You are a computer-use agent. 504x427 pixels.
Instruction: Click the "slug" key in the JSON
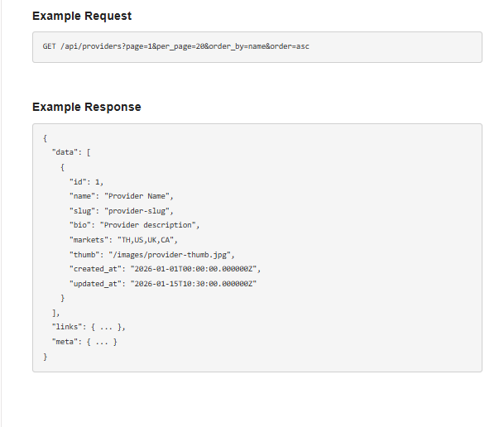pyautogui.click(x=82, y=210)
